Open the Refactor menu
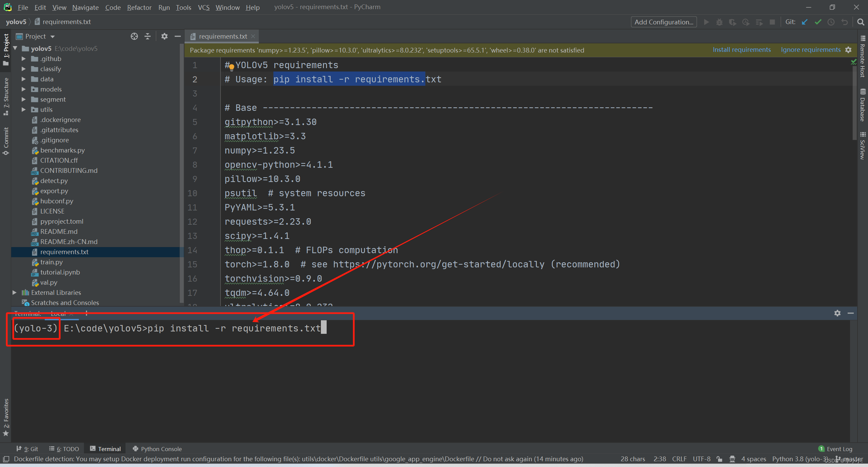The image size is (868, 467). coord(139,7)
